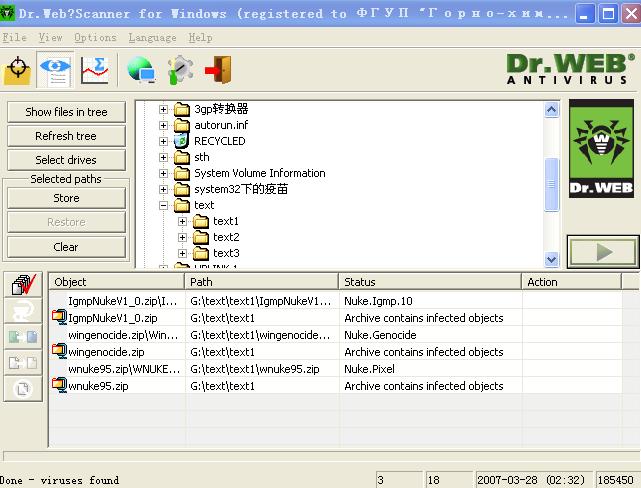Sort by the Object column header

[117, 282]
